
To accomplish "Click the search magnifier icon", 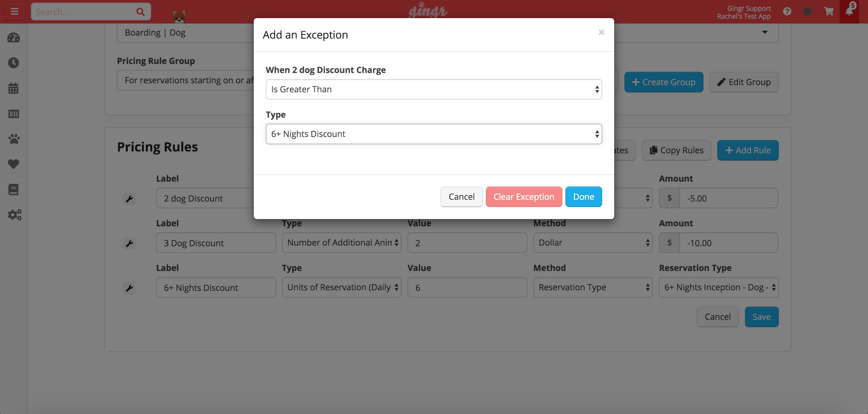I will [140, 12].
